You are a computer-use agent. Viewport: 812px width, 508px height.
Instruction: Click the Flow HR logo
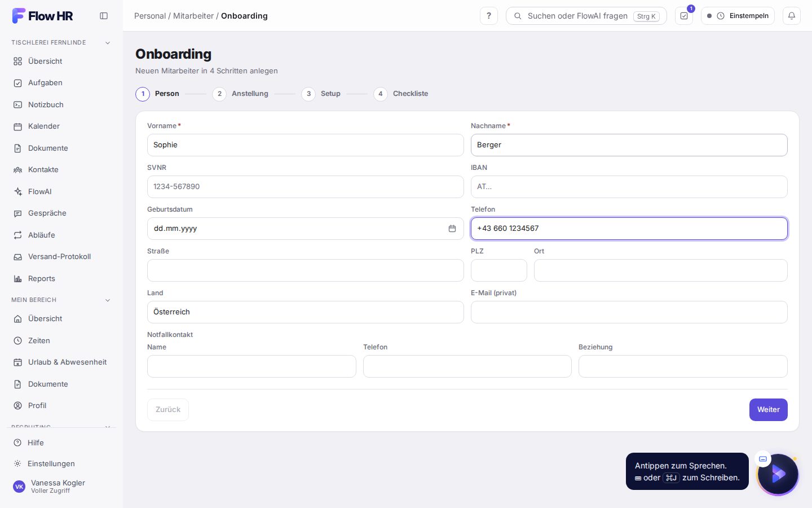[43, 16]
